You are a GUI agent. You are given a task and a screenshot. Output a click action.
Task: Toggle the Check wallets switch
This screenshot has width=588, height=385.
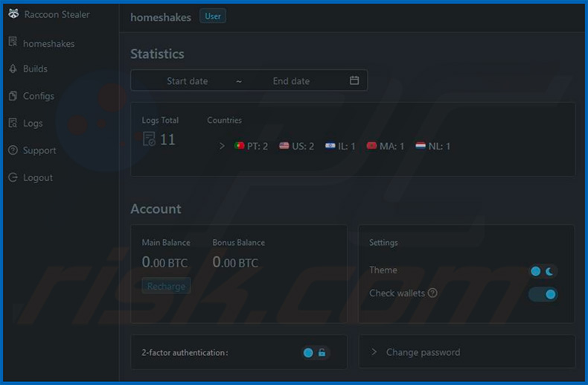[543, 294]
